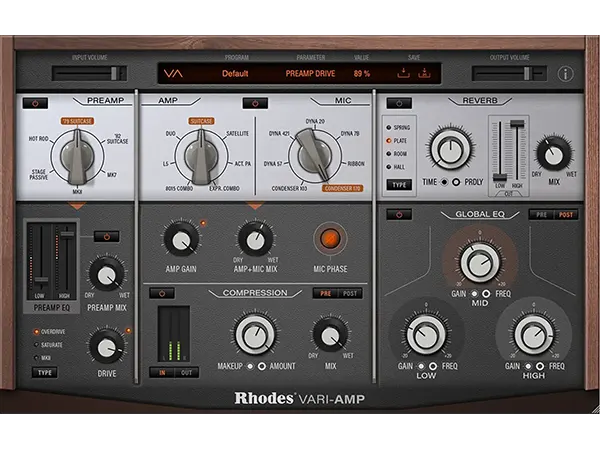Click the Amp+Mic Mix knob
Viewport: 600px width, 450px height.
(255, 240)
